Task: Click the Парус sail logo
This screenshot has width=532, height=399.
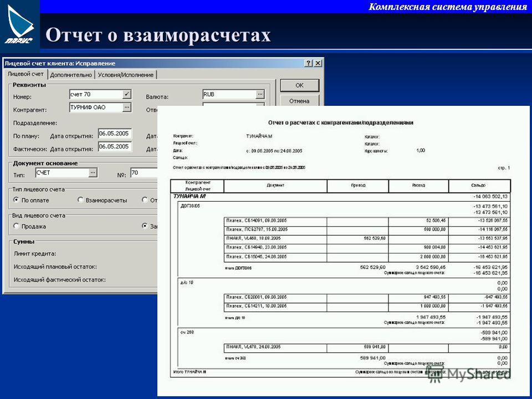Action: 20,24
